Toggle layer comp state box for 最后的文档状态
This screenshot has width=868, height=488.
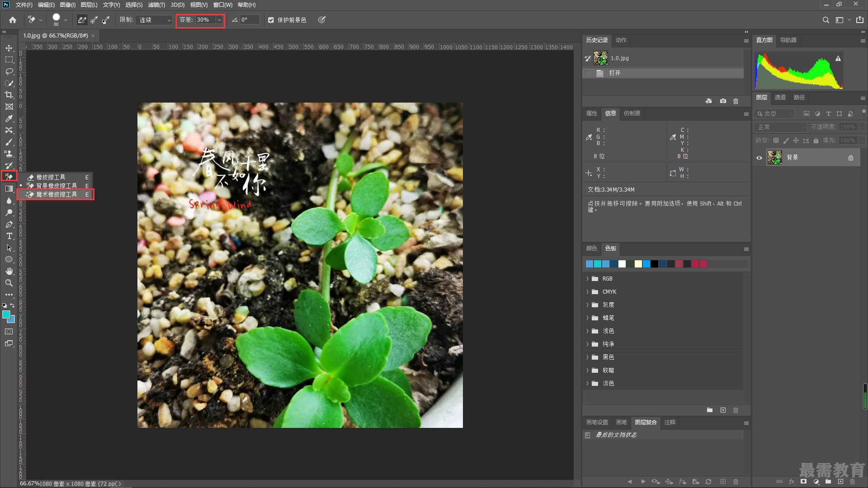pos(587,435)
